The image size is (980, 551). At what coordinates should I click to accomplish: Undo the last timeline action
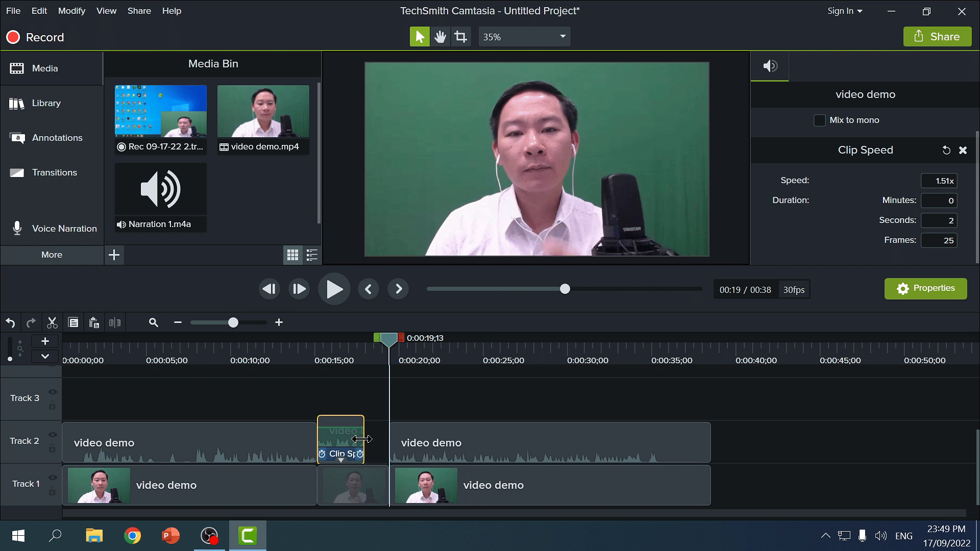tap(10, 322)
